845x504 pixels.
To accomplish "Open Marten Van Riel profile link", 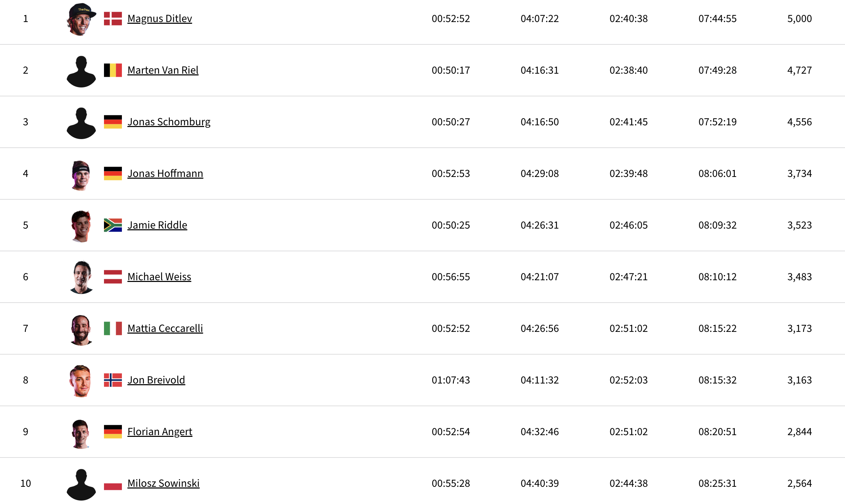I will pyautogui.click(x=163, y=70).
